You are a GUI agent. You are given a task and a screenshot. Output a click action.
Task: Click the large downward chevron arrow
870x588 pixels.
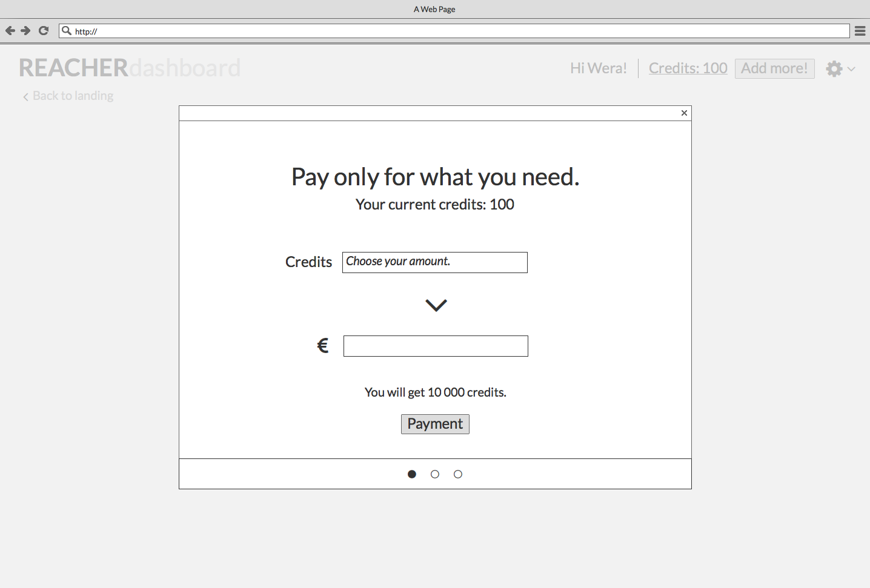click(x=436, y=305)
